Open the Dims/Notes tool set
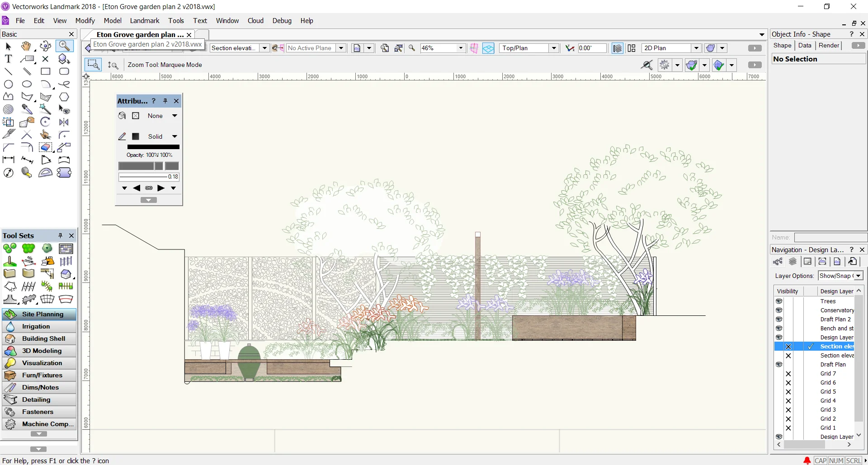Image resolution: width=868 pixels, height=465 pixels. [x=39, y=387]
